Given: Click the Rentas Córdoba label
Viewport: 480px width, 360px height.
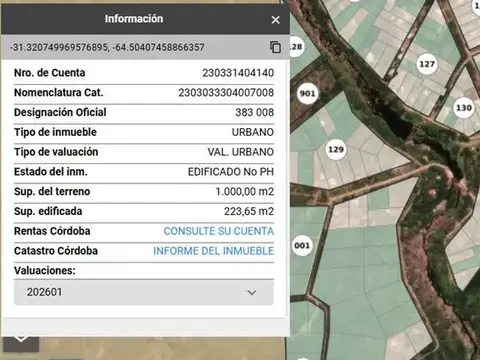Looking at the screenshot, I should pos(52,231).
